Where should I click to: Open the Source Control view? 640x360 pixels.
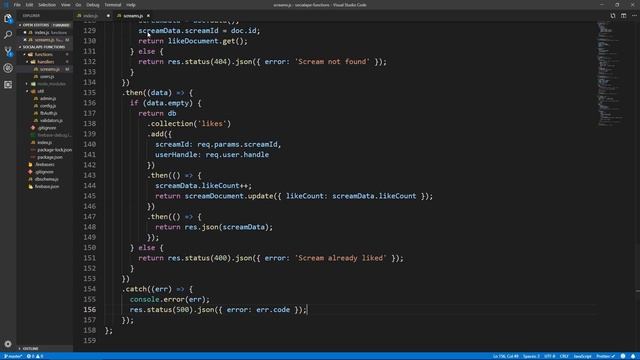tap(8, 51)
